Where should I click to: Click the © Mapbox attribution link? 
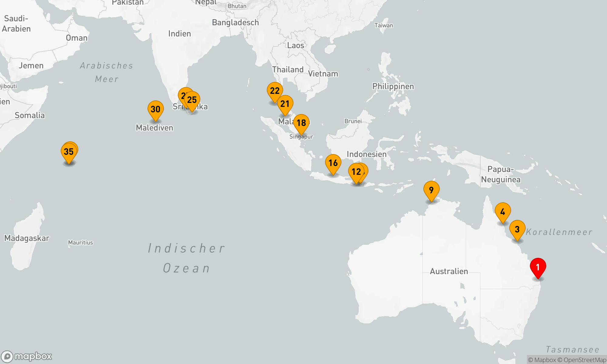(542, 360)
